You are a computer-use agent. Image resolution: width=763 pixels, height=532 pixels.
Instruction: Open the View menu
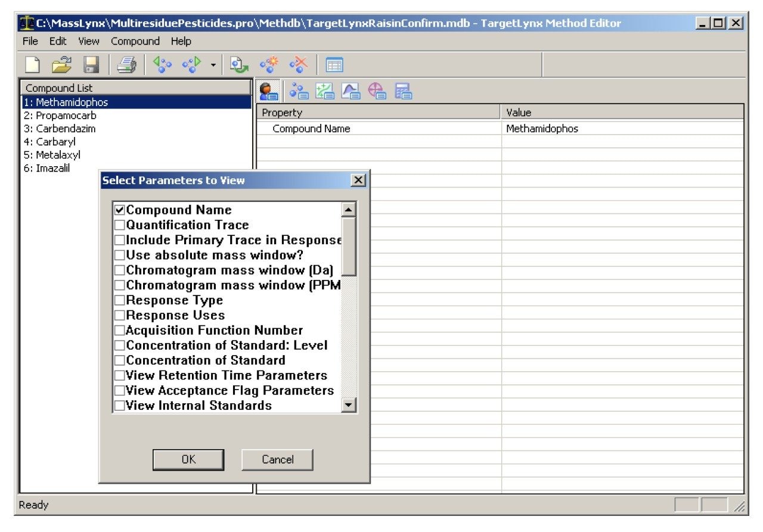[89, 41]
